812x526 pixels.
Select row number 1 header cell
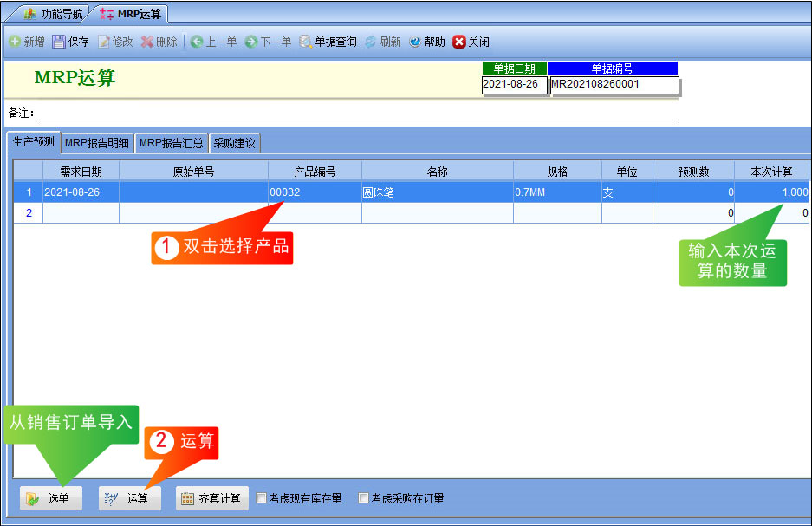(29, 192)
